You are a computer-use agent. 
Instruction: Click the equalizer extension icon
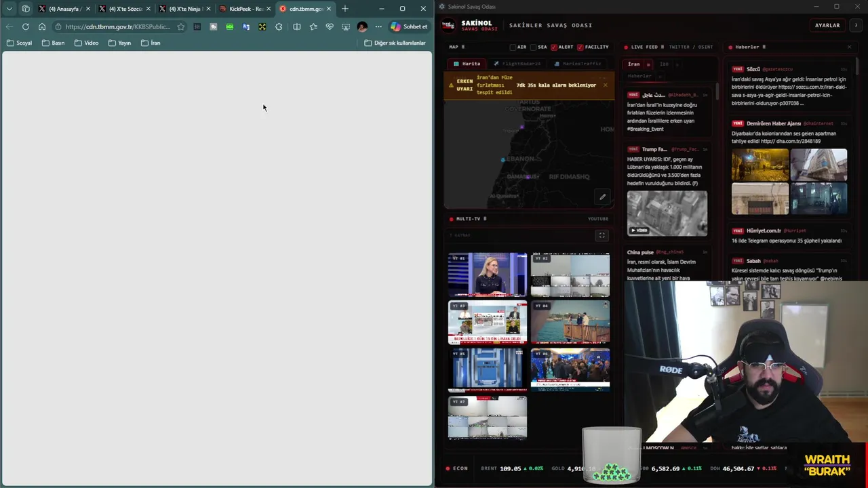[197, 26]
